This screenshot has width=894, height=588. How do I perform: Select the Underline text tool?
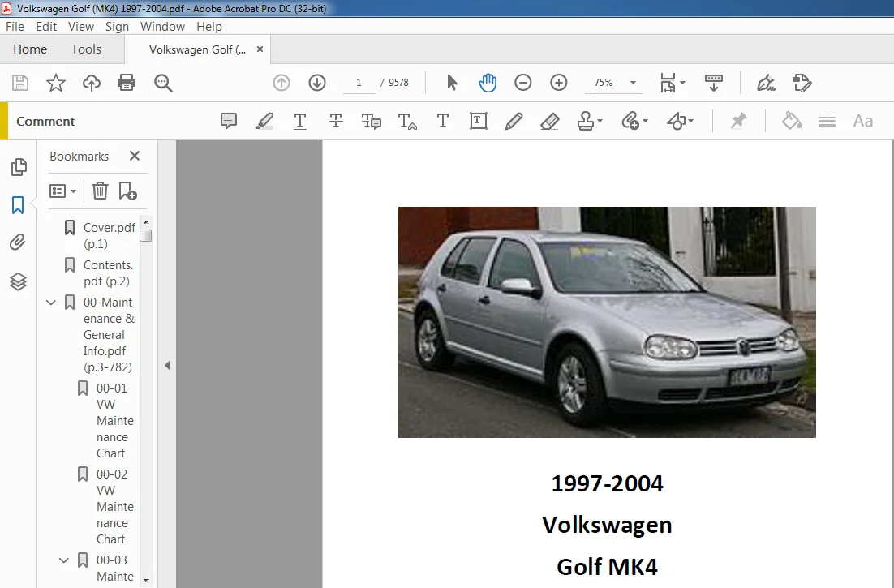[x=300, y=121]
